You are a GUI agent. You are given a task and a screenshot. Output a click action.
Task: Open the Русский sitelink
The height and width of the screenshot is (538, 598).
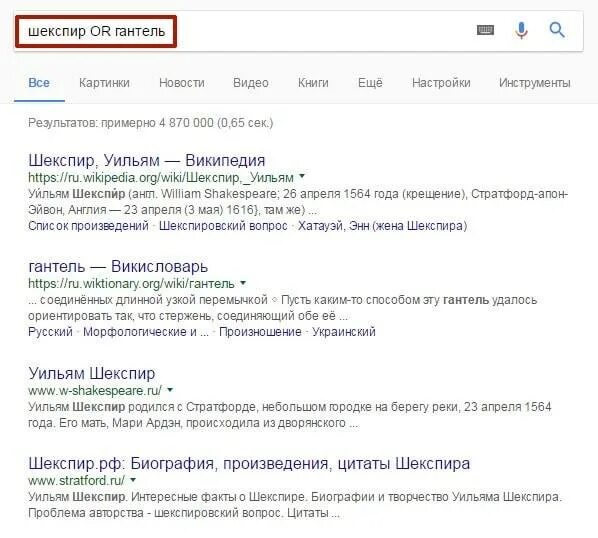coord(50,332)
